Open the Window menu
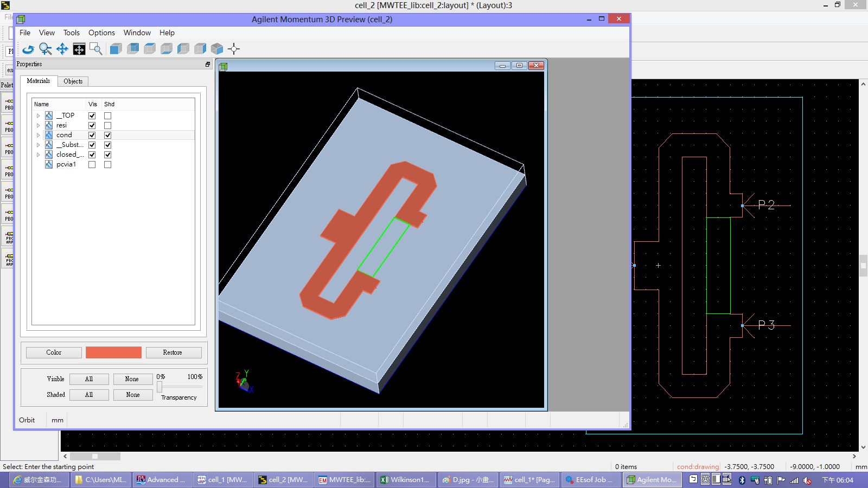 pyautogui.click(x=137, y=33)
